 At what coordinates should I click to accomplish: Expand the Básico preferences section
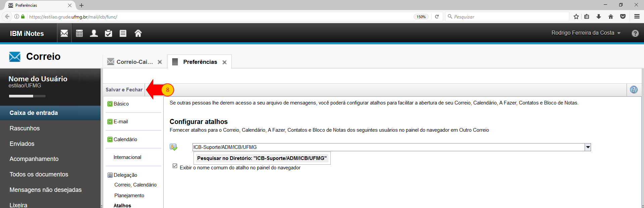(110, 104)
